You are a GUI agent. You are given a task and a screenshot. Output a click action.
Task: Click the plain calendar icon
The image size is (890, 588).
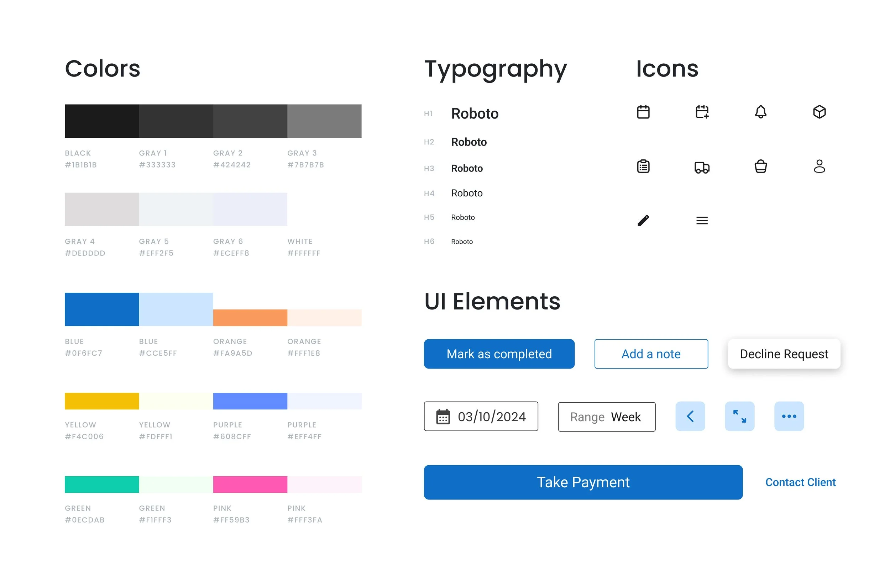click(x=643, y=112)
